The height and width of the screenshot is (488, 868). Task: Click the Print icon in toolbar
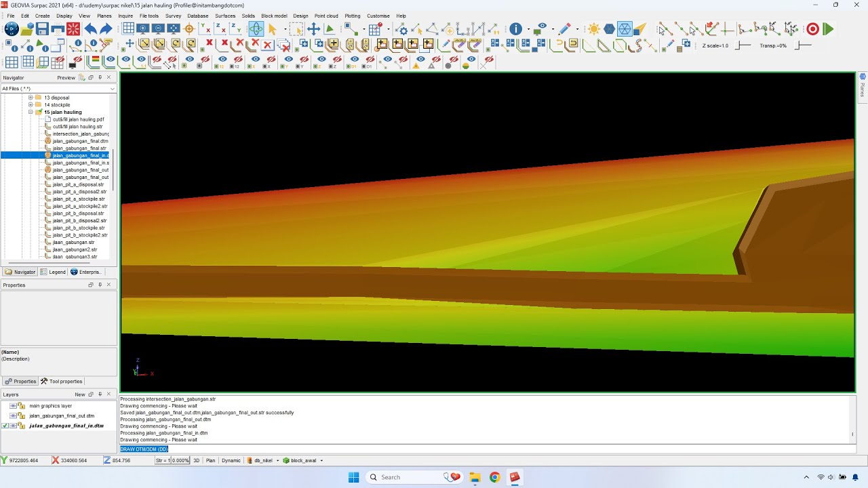(x=58, y=29)
